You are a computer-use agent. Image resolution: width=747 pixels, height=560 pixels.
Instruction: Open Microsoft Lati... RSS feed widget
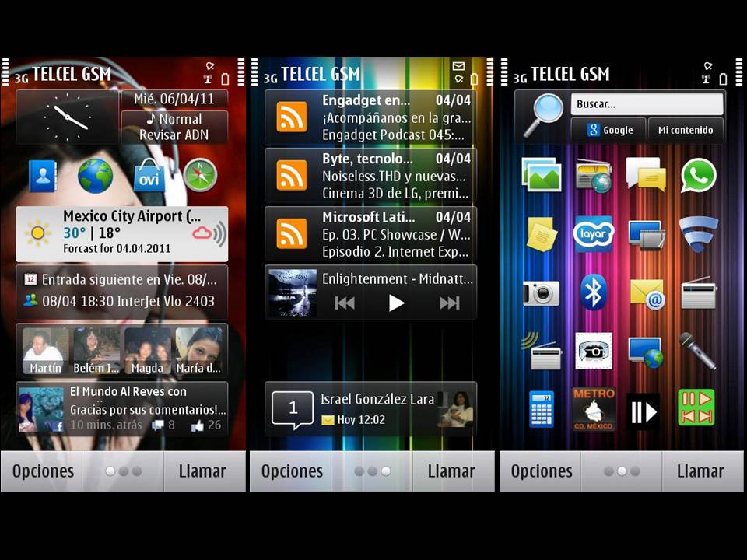pyautogui.click(x=370, y=234)
